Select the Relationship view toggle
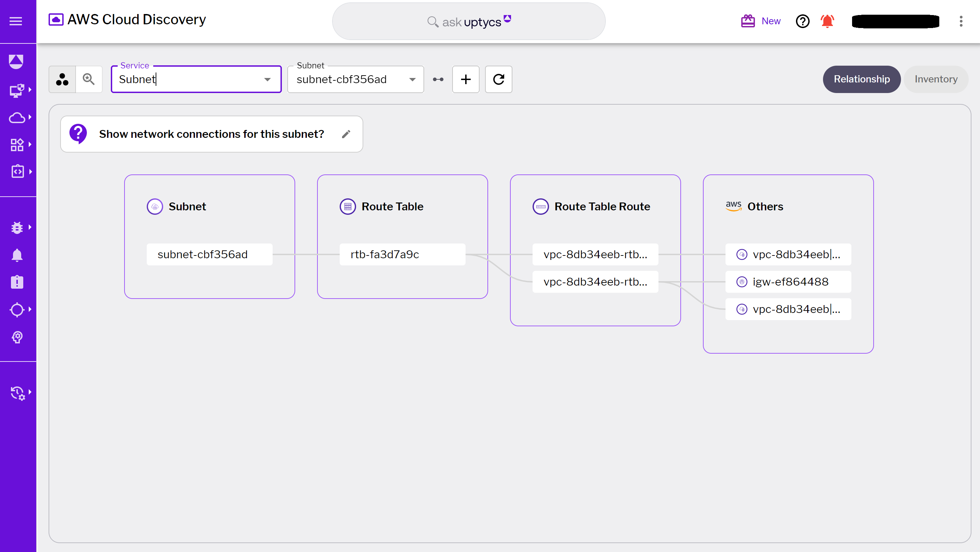This screenshot has width=980, height=552. pos(861,79)
